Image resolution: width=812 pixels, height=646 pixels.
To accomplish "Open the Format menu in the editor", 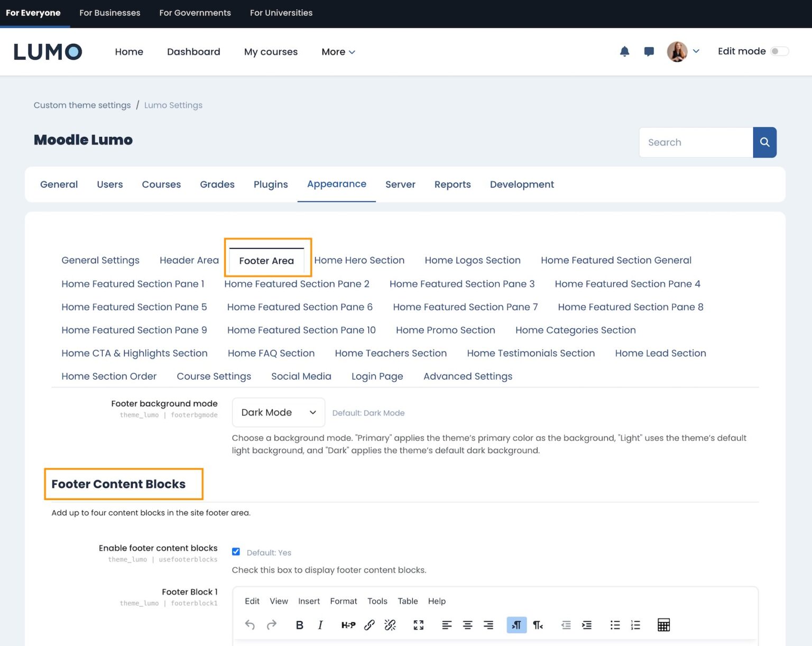I will coord(344,601).
